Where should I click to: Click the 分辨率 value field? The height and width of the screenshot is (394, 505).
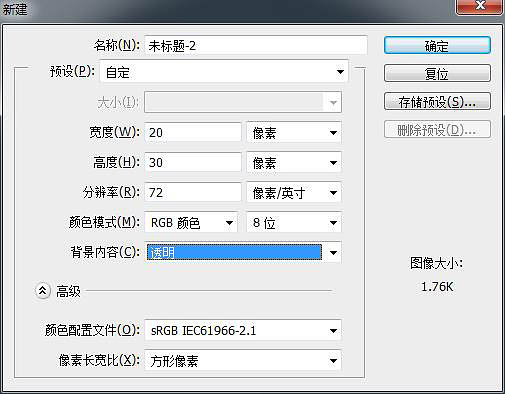tap(193, 192)
